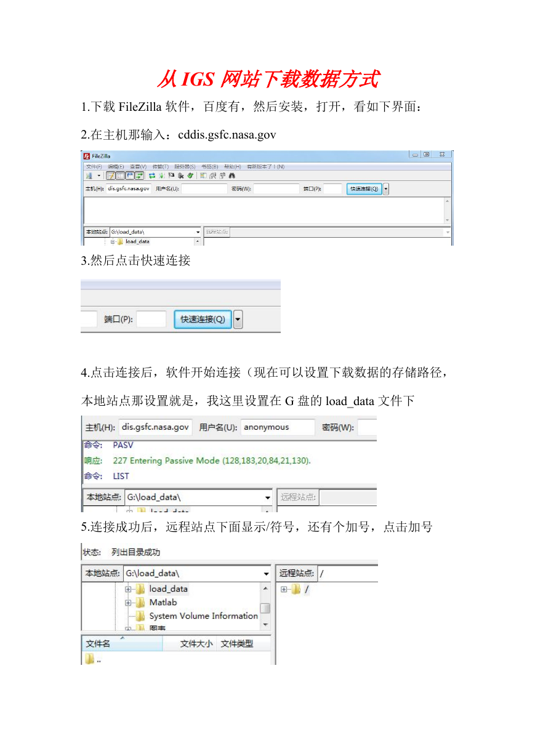Viewport: 535px width, 756px height.
Task: Select the parent folder ".." entry
Action: click(93, 659)
